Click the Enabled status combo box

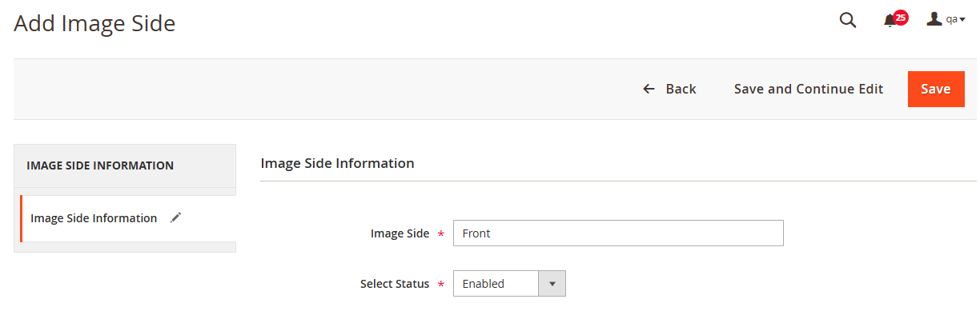pyautogui.click(x=496, y=284)
